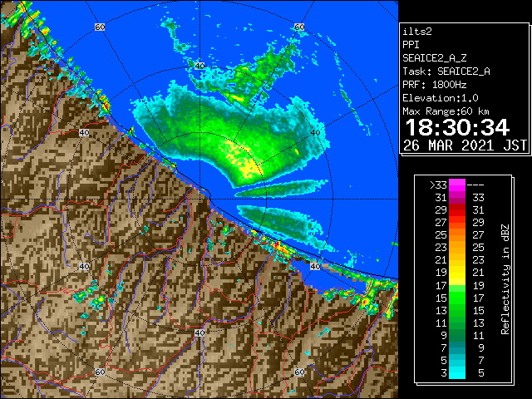Select the "Task: SEAICE2_A" line
The width and height of the screenshot is (532, 399).
pyautogui.click(x=446, y=71)
